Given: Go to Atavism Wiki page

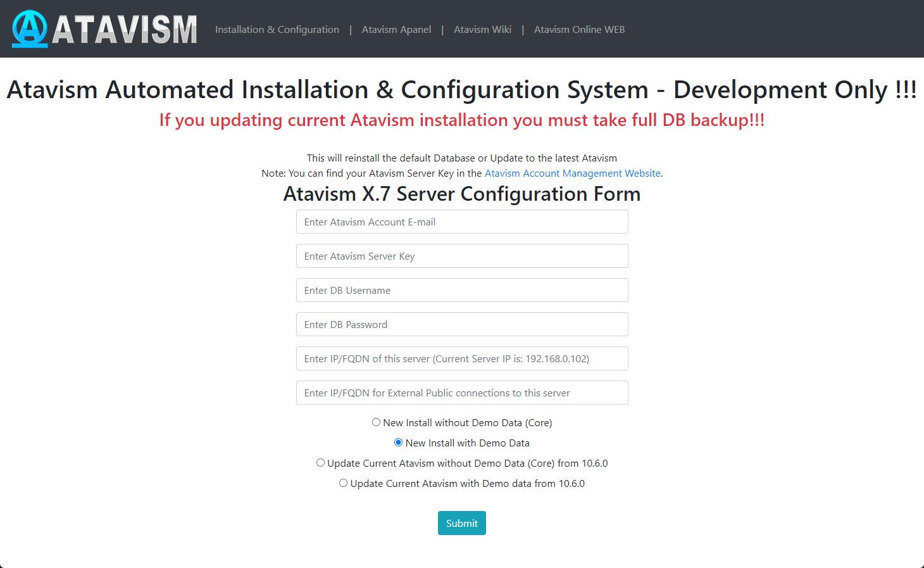Looking at the screenshot, I should (482, 30).
